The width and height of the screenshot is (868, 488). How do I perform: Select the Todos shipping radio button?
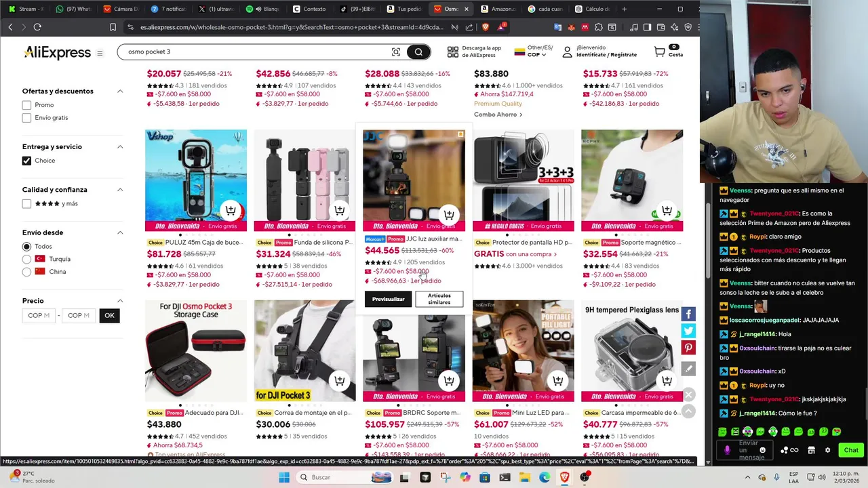tap(26, 247)
